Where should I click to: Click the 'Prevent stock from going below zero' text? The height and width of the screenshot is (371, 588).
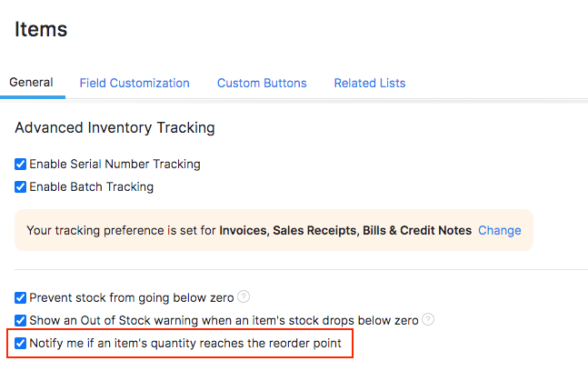click(132, 297)
